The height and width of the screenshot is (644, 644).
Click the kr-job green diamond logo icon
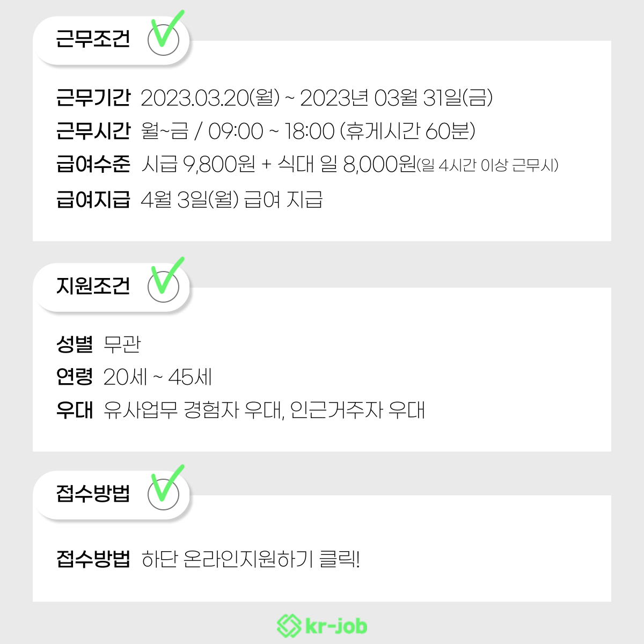(289, 626)
